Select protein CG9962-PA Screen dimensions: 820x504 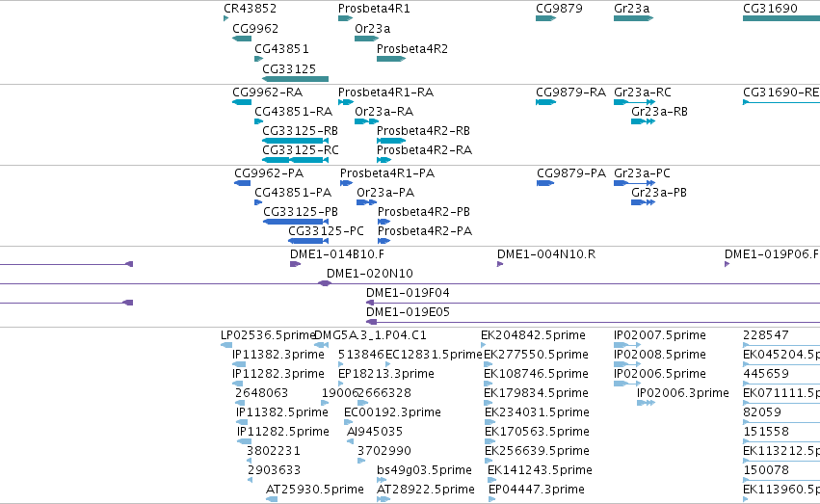[x=269, y=173]
